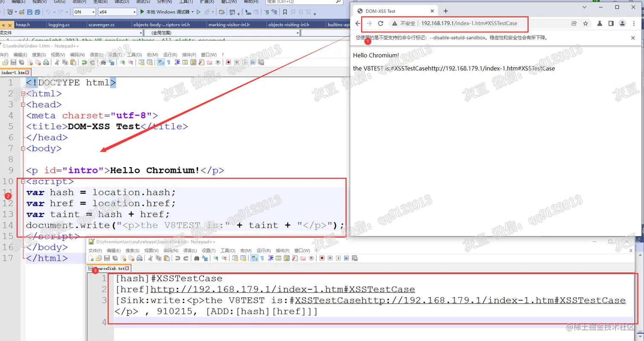Click Find binoculars icon in index-1.htm Notepad++

(x=103, y=62)
